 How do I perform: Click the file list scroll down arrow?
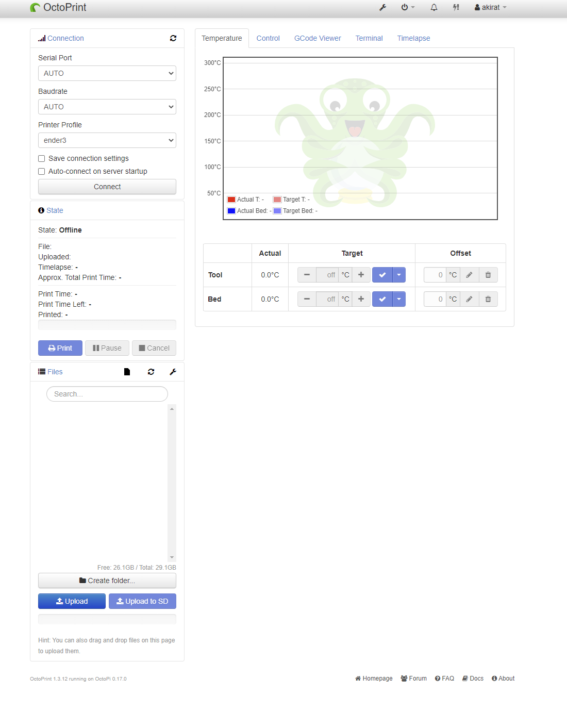tap(172, 557)
